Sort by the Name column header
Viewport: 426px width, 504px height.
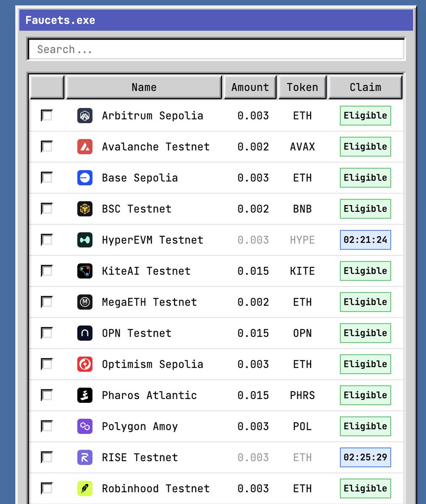click(144, 87)
